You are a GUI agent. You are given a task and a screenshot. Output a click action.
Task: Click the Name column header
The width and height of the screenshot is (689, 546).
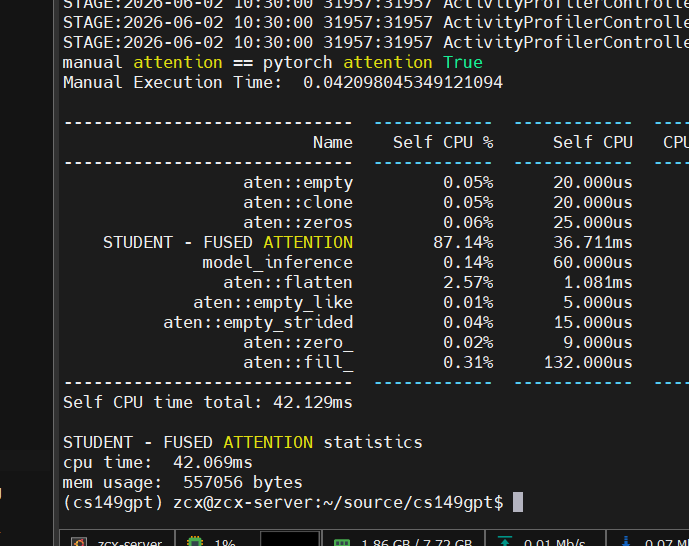click(x=333, y=142)
